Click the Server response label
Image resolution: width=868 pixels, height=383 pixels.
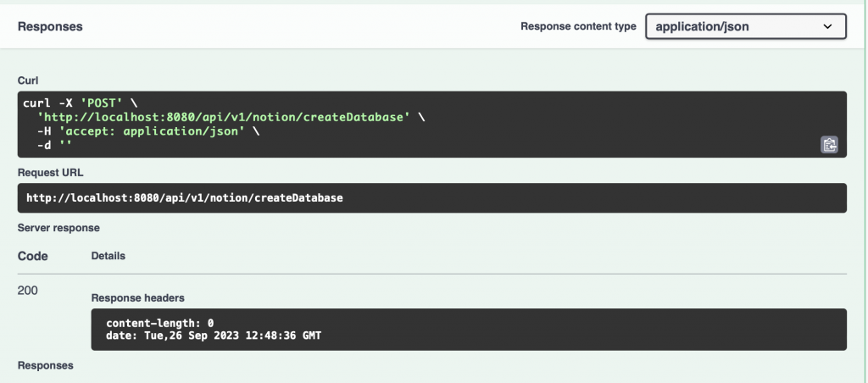(58, 228)
